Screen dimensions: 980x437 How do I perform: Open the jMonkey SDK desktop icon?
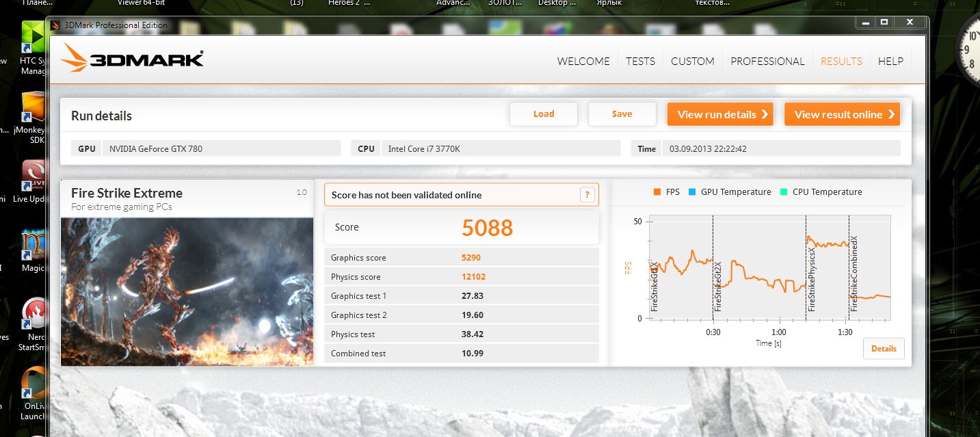pyautogui.click(x=33, y=108)
